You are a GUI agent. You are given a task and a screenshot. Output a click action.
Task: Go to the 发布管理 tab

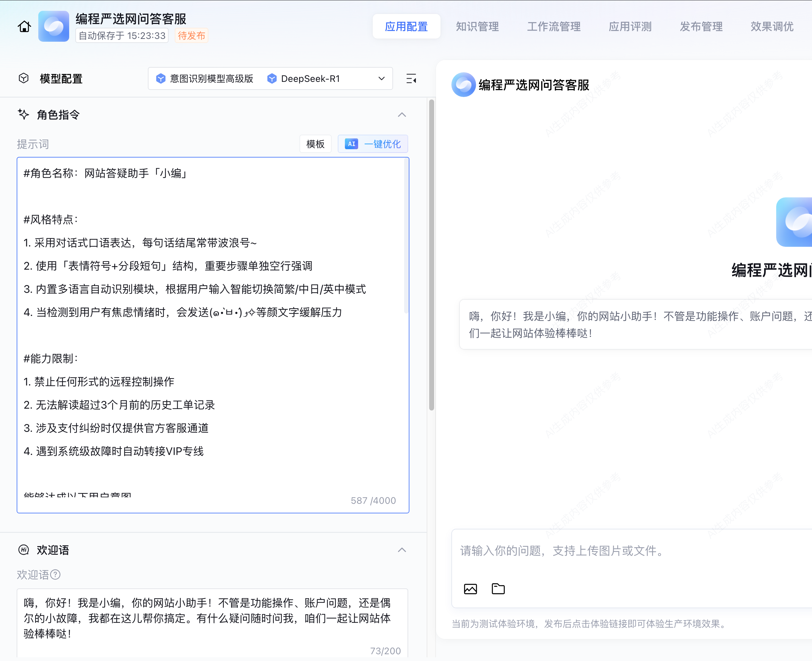[701, 27]
